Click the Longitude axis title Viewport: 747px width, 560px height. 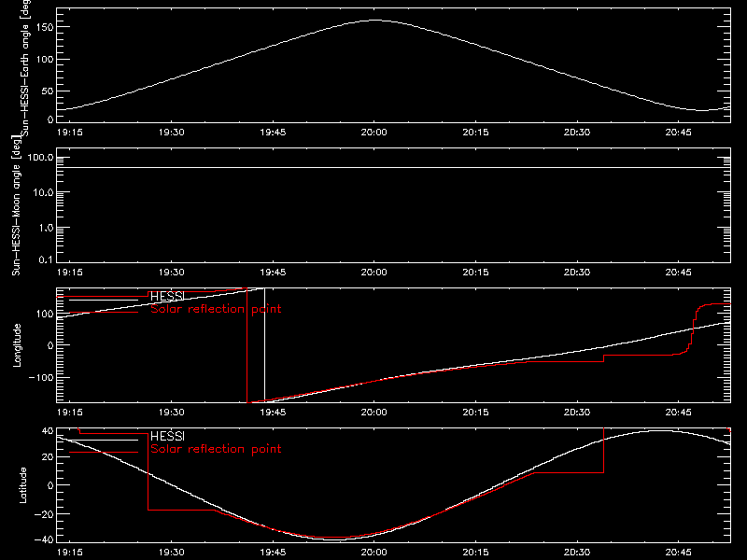coord(17,345)
